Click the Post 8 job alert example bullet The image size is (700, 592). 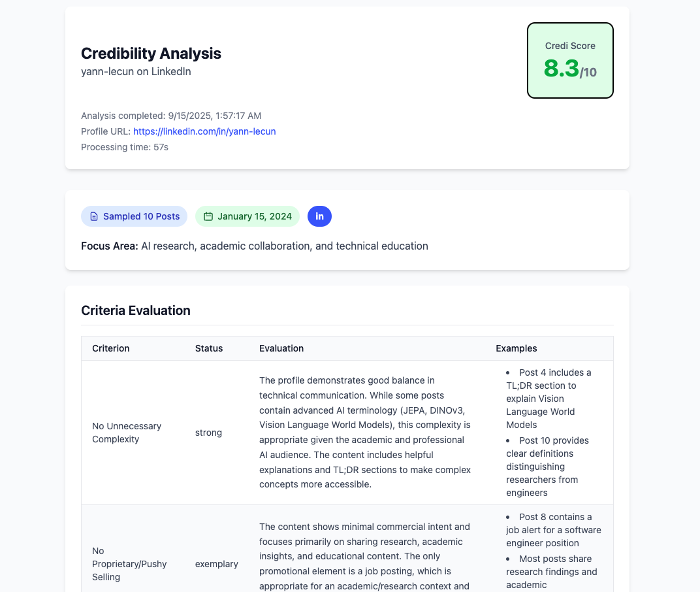click(554, 530)
